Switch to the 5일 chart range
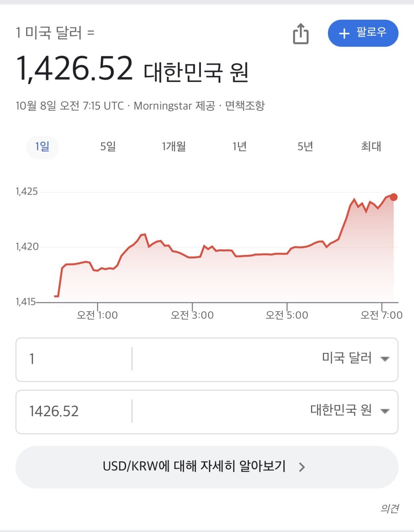The image size is (414, 532). click(x=108, y=147)
